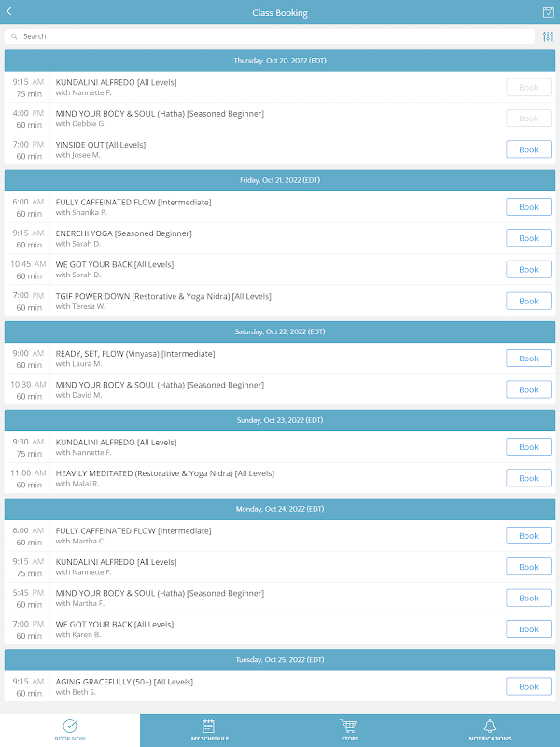Viewport: 560px width, 747px height.
Task: Book Friday's Fully Caffeinated Flow class
Action: 528,207
